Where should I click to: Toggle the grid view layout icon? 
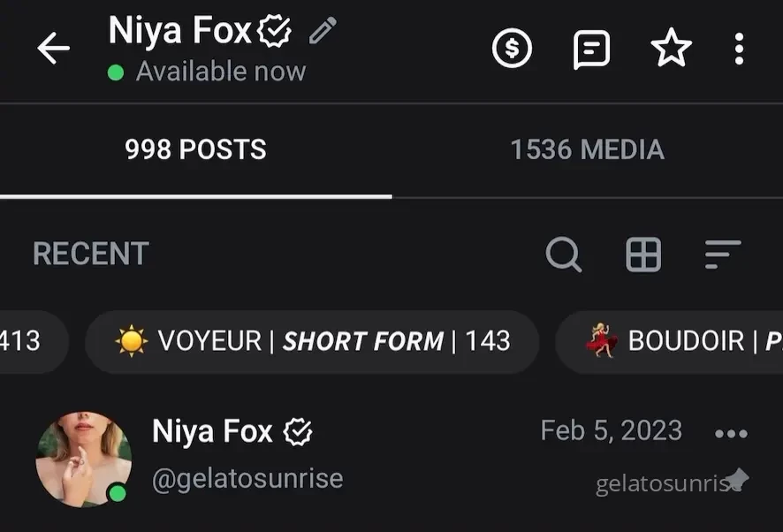[x=642, y=255]
